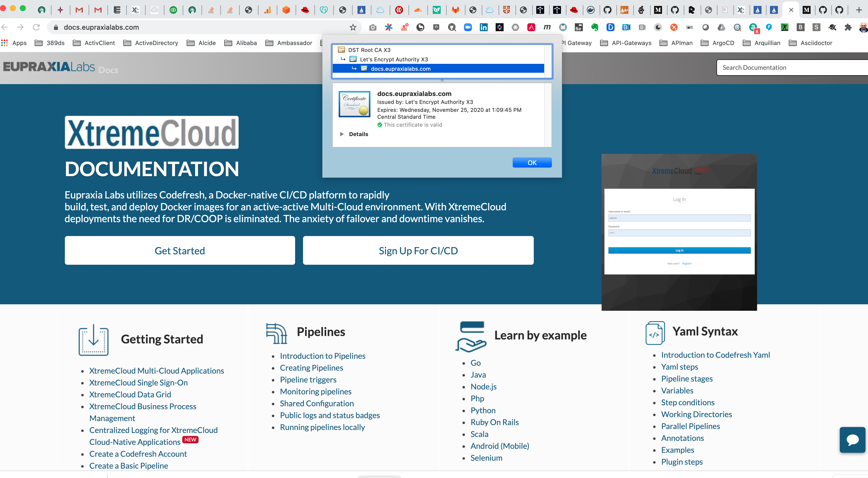Open the user profile avatar
The height and width of the screenshot is (478, 868).
(x=863, y=27)
